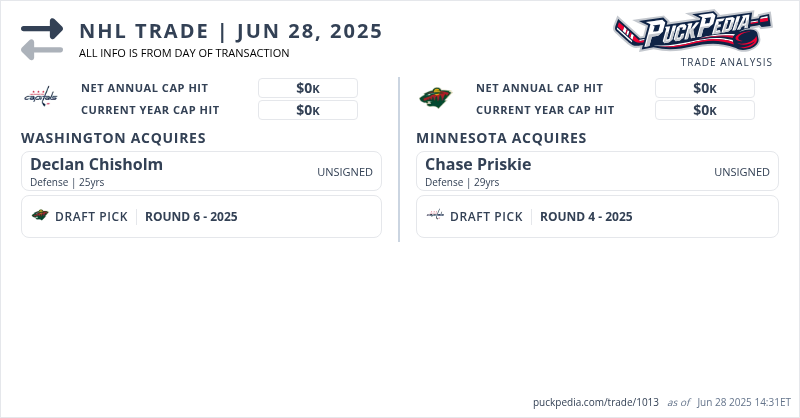800x418 pixels.
Task: Select Washington net annual cap hit value
Action: (x=307, y=88)
